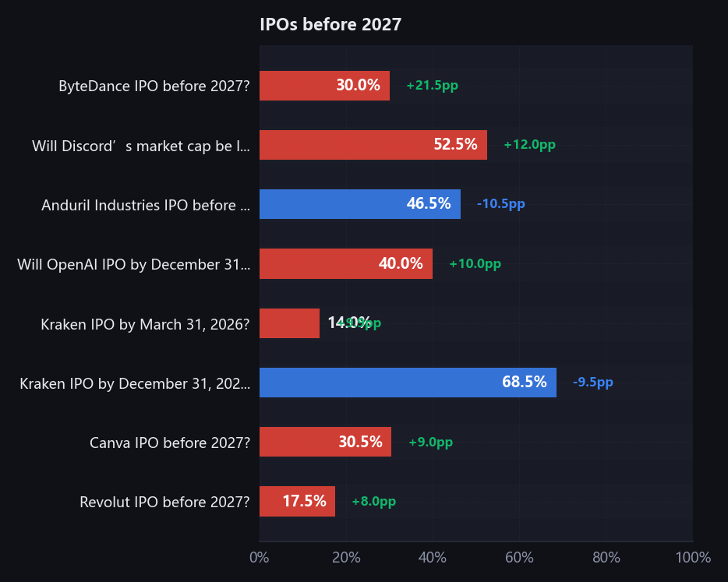The height and width of the screenshot is (582, 728).
Task: Click the 100% x-axis tick label
Action: coord(693,558)
